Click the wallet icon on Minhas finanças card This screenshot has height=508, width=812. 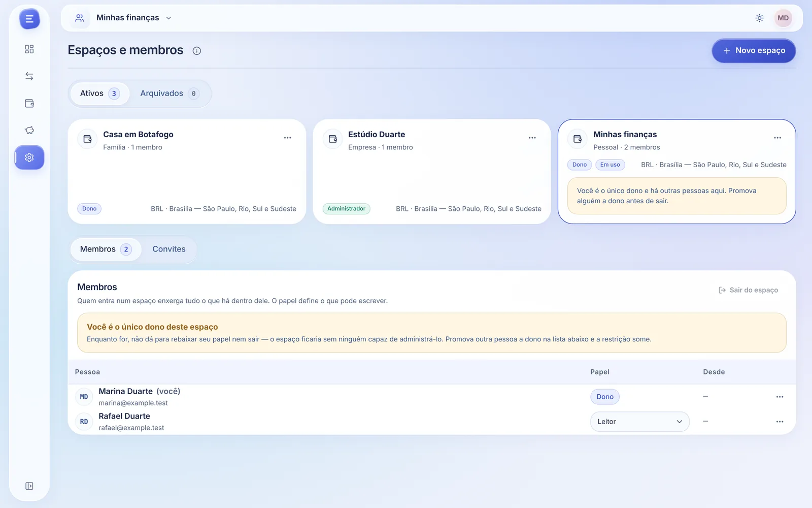(578, 139)
